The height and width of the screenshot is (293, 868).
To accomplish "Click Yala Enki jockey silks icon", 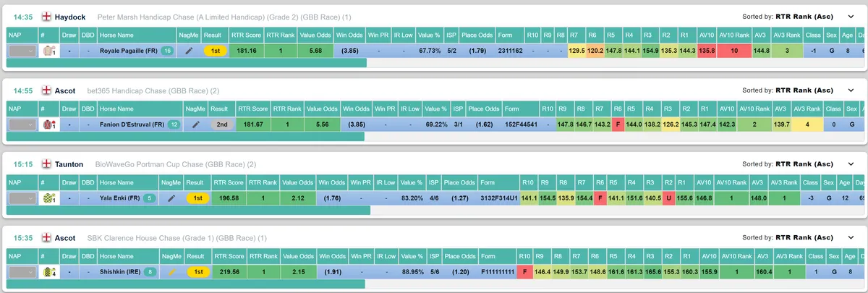I will point(49,198).
